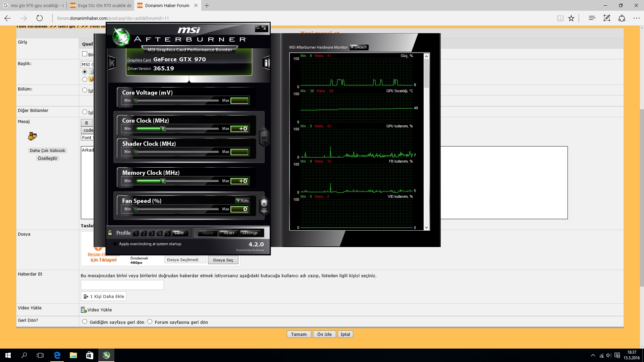The width and height of the screenshot is (644, 362).
Task: Click the Fan Speed value field
Action: [239, 209]
